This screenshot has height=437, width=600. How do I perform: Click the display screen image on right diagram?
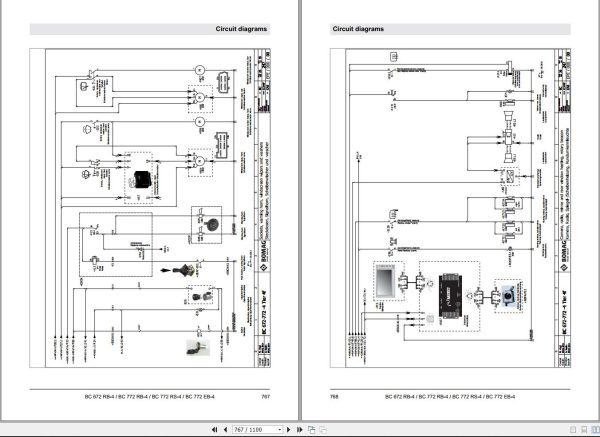pyautogui.click(x=385, y=282)
